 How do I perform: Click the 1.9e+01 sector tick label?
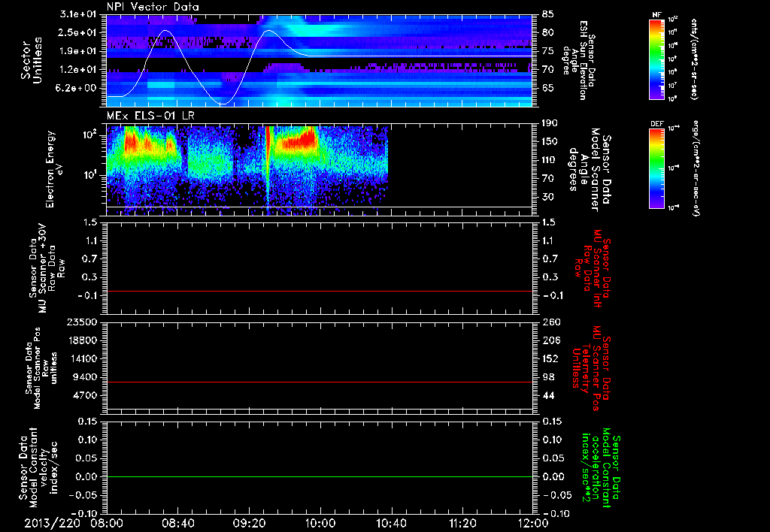pyautogui.click(x=78, y=51)
